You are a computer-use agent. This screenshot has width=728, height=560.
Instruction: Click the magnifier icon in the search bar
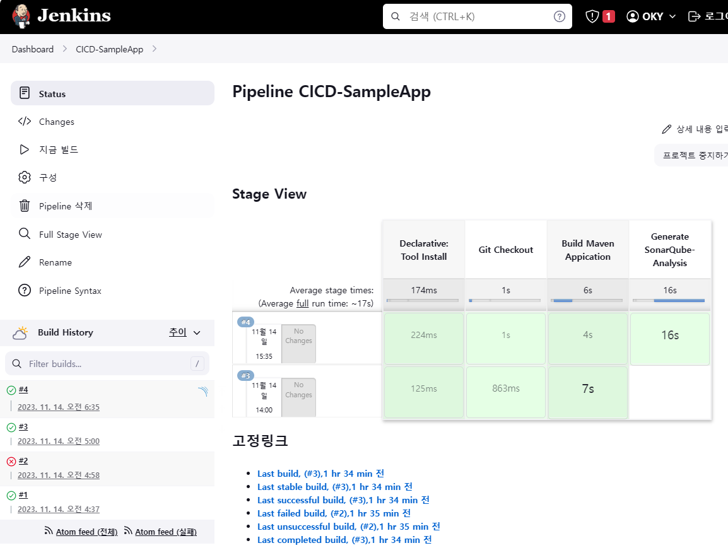[396, 16]
